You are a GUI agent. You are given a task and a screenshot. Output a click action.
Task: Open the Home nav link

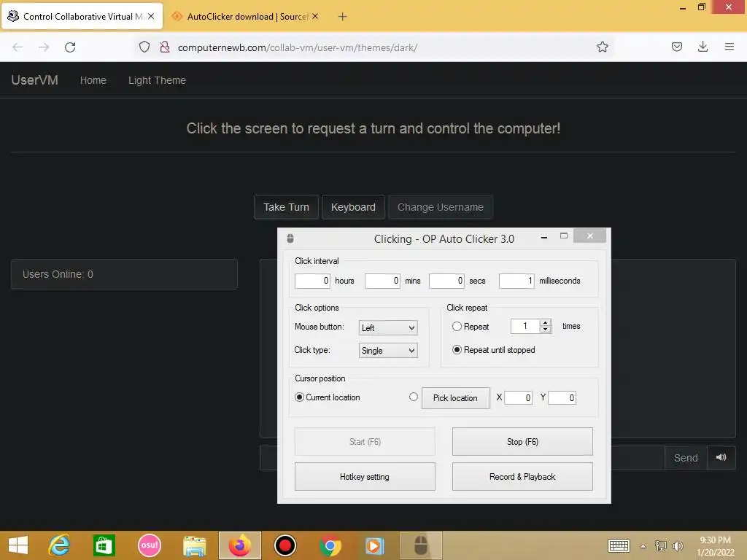pyautogui.click(x=93, y=80)
